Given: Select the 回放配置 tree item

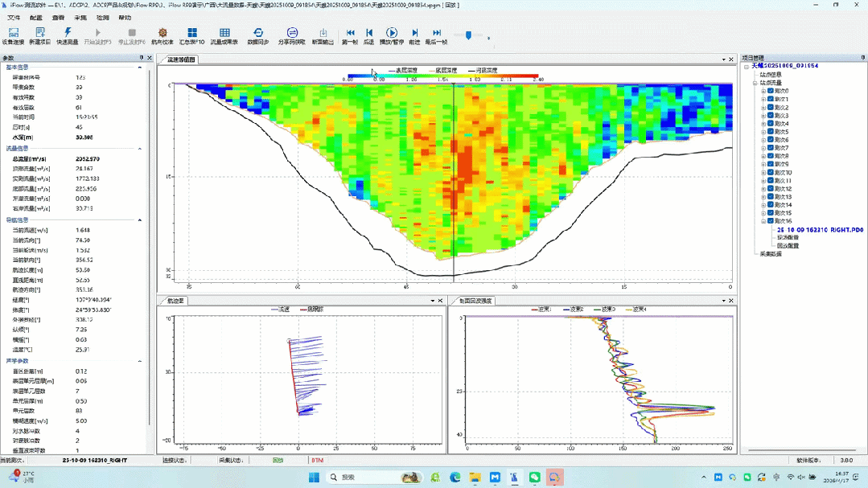Looking at the screenshot, I should click(788, 246).
